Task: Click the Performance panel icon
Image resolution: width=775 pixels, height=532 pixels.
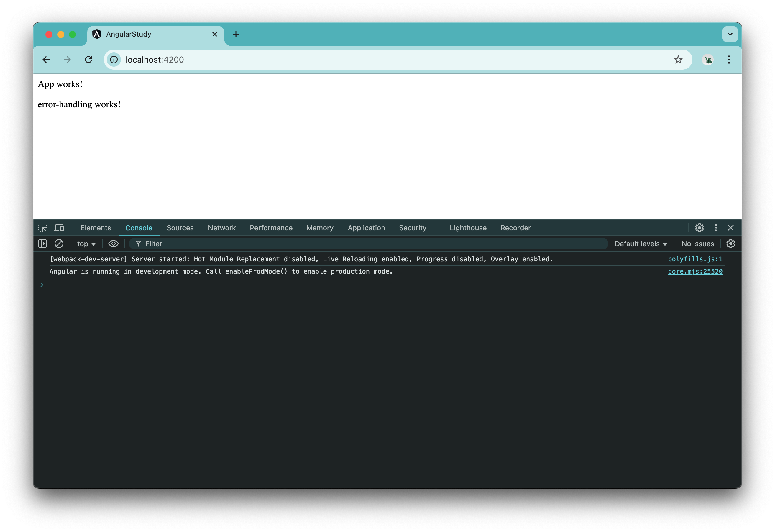Action: 271,227
